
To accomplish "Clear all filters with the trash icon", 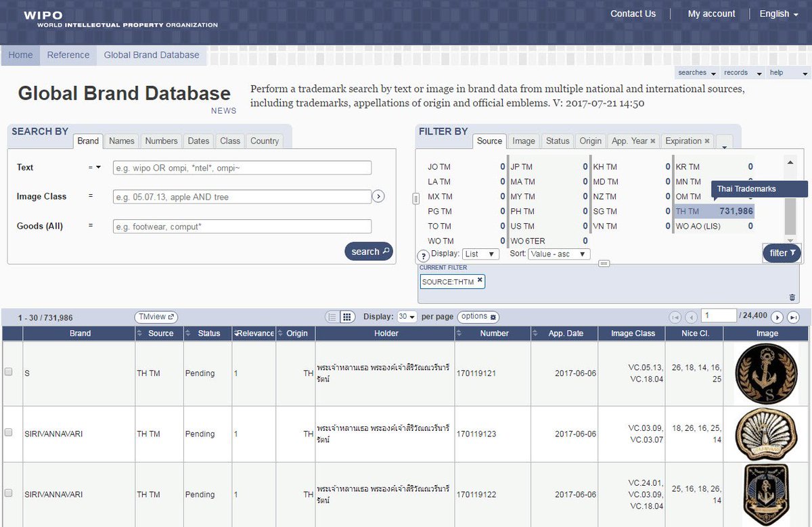I will [792, 297].
